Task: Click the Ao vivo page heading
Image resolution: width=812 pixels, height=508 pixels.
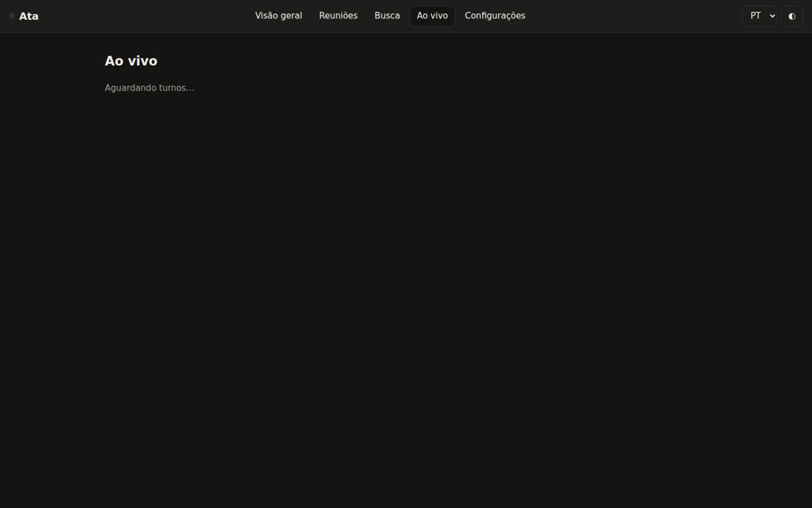Action: coord(131,61)
